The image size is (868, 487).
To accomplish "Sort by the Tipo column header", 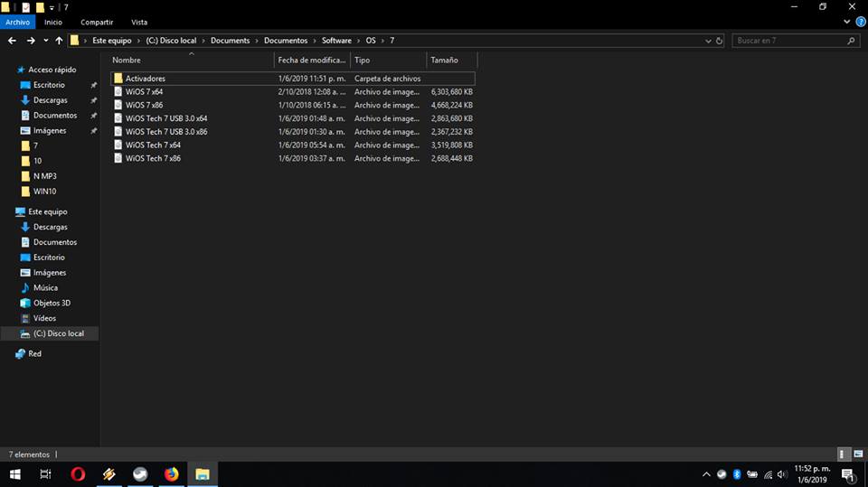I will click(x=388, y=60).
